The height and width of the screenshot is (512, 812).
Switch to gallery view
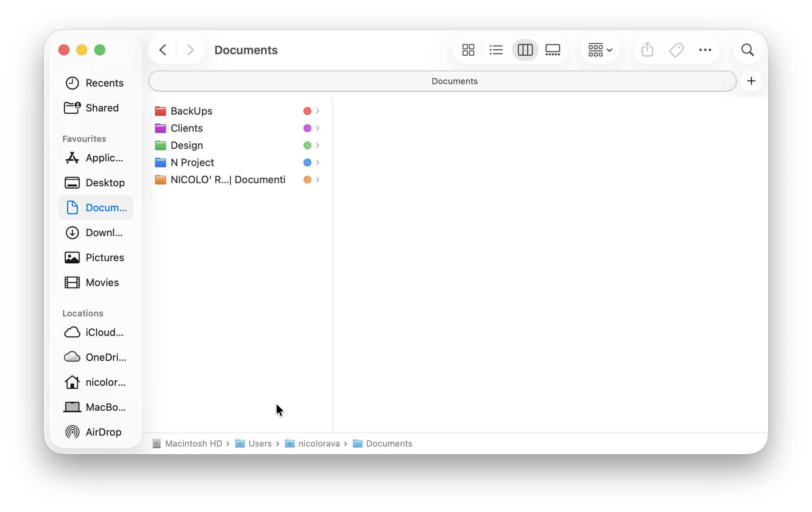[x=553, y=50]
